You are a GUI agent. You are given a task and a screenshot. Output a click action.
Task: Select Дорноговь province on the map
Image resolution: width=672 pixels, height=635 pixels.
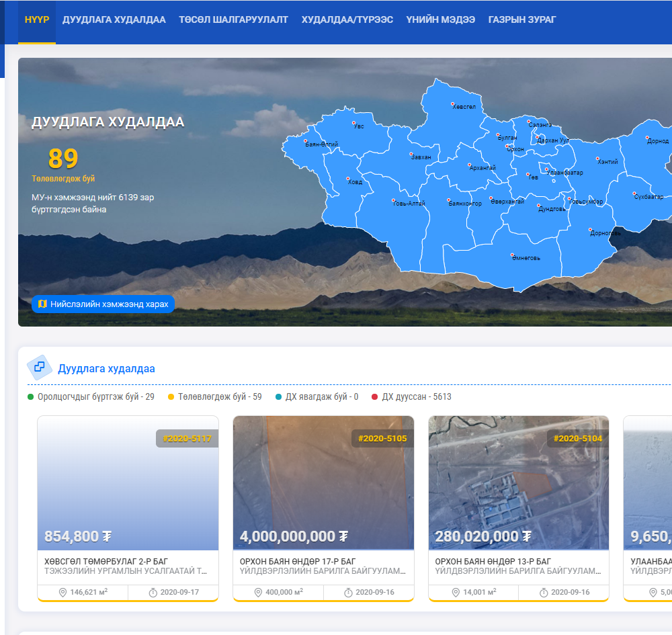[x=605, y=233]
